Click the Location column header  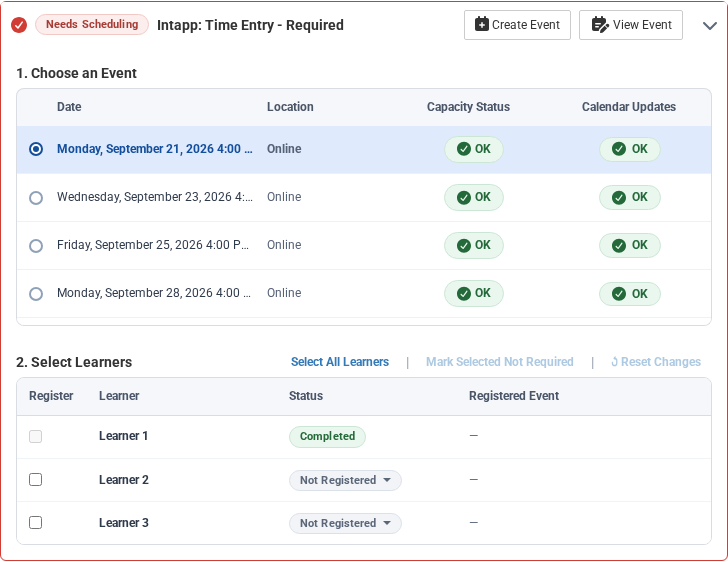tap(290, 107)
